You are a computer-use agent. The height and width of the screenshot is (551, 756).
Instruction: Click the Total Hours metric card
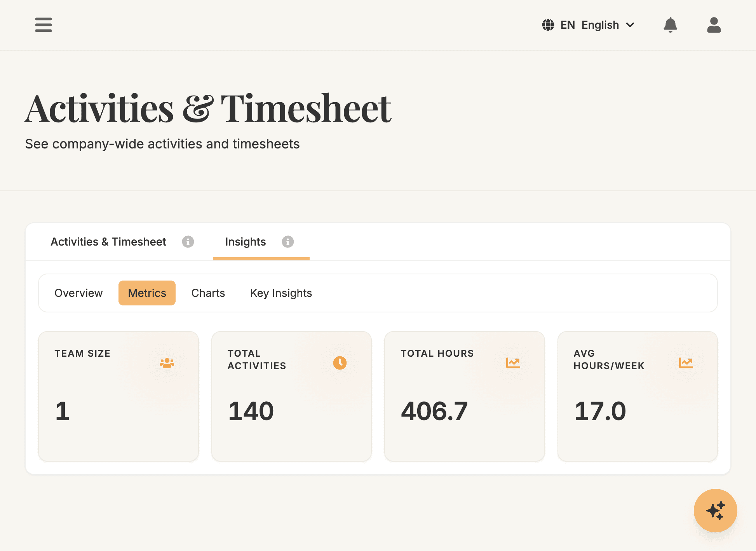464,396
